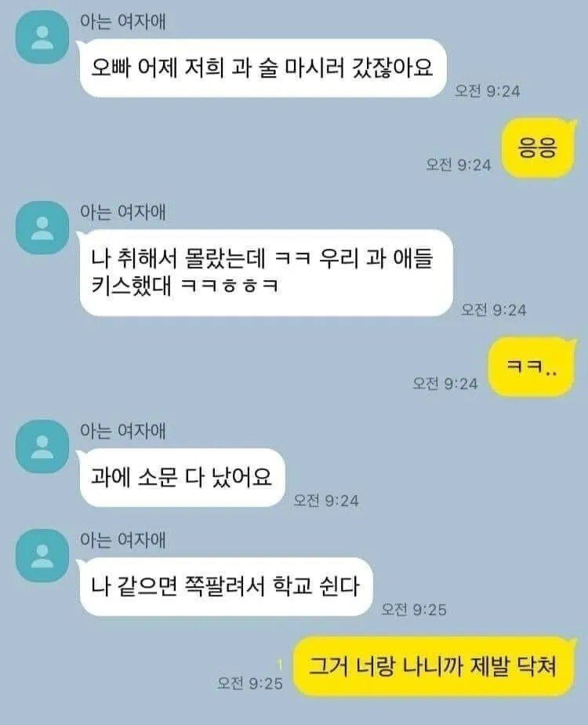Select the yellow 'ㅋㅋ..' reply bubble
Viewport: 588px width, 725px height.
click(x=532, y=367)
